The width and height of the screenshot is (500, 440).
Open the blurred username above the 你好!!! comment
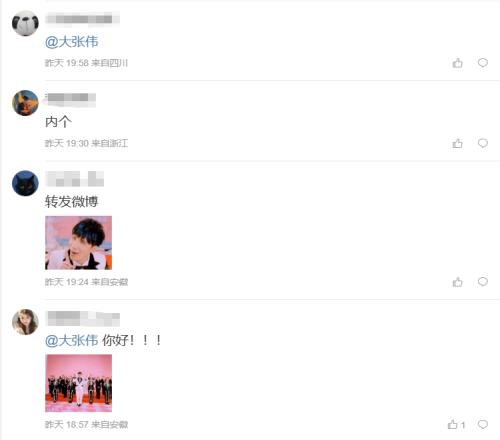click(83, 318)
